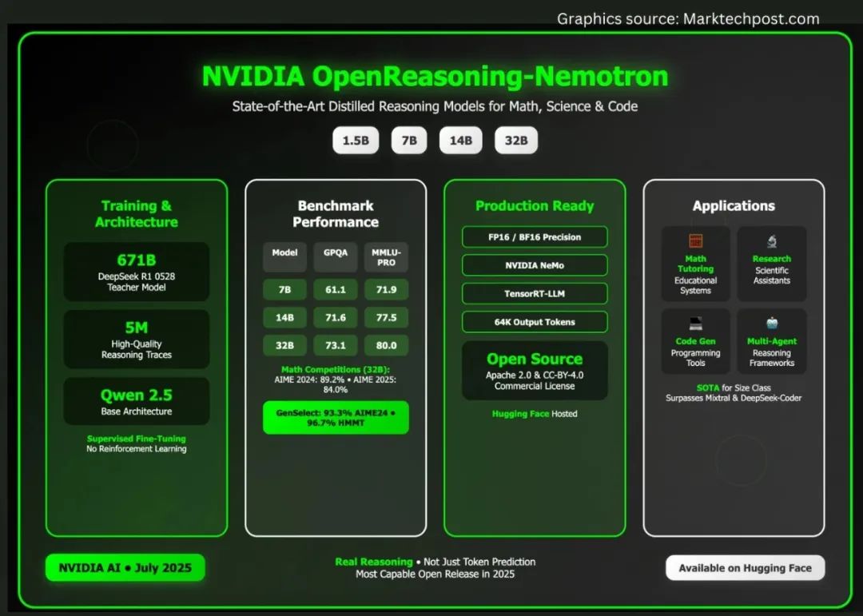Click the Math Tutoring abacus icon
Viewport: 863px width, 616px height.
(x=696, y=241)
